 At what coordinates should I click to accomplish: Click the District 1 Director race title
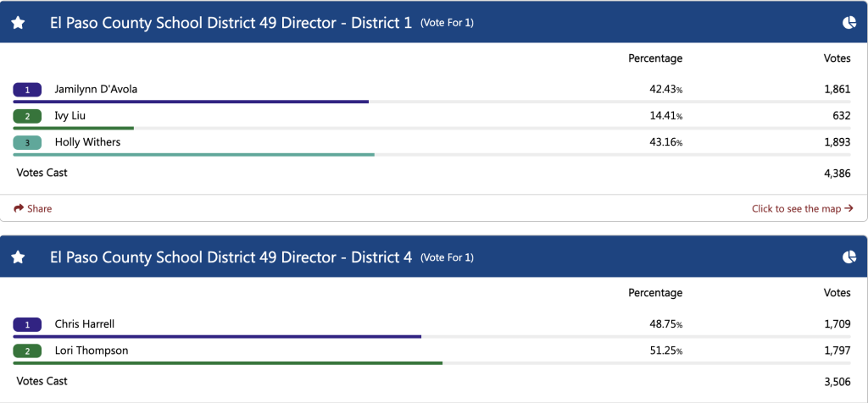tap(231, 23)
